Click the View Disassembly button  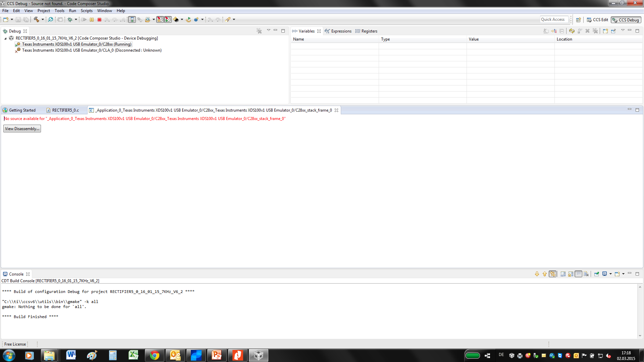[22, 129]
